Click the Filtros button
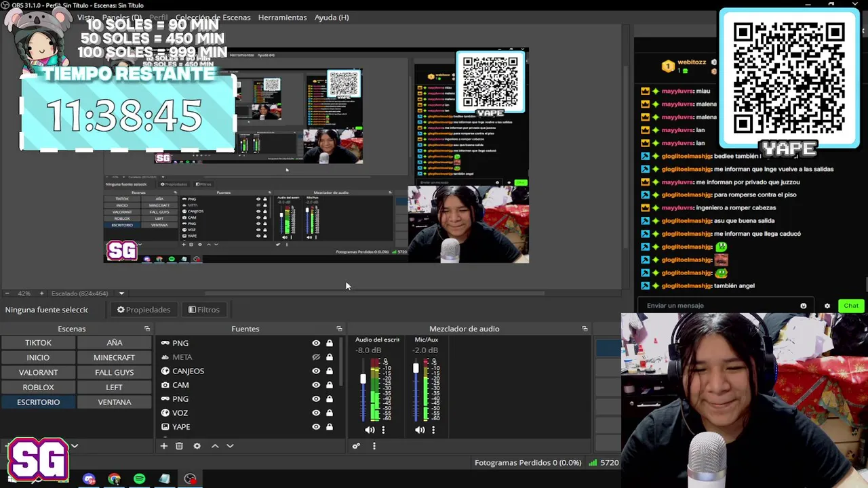868x488 pixels. tap(204, 310)
